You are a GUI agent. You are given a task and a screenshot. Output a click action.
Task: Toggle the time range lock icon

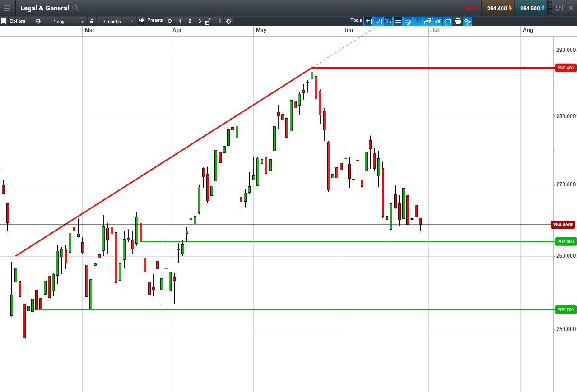tap(92, 21)
